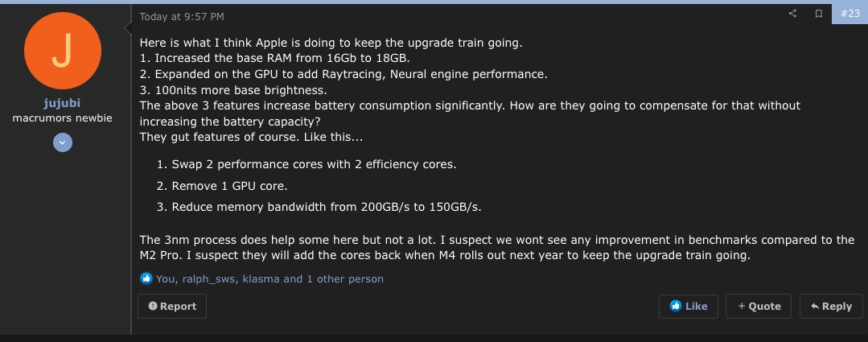
Task: Click the "Swap 2 performance cores" list item
Action: point(314,164)
